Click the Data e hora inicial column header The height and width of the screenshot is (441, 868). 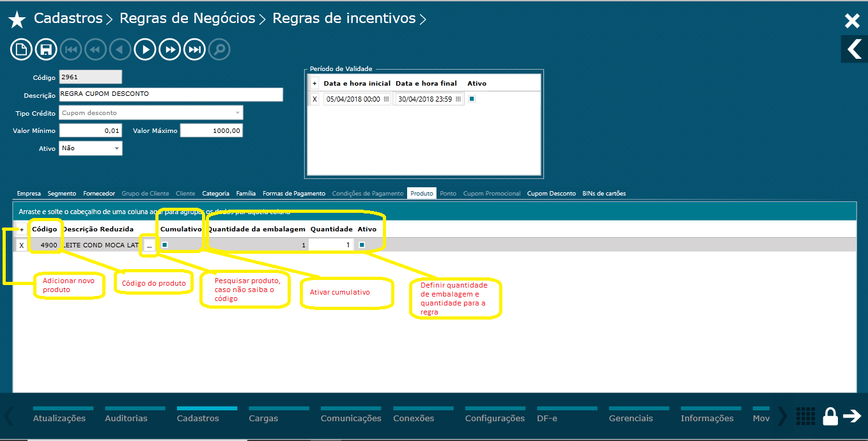[x=357, y=84]
